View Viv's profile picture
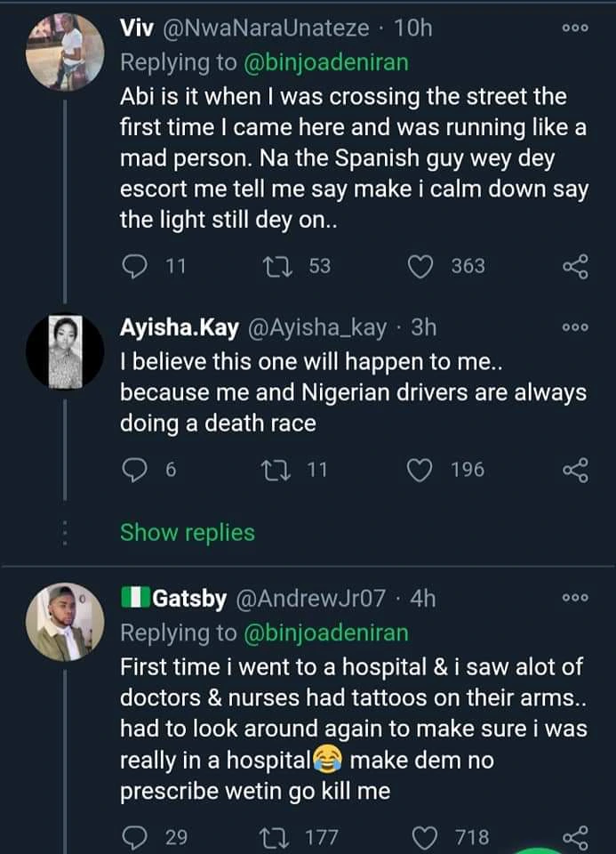This screenshot has width=616, height=854. point(67,52)
